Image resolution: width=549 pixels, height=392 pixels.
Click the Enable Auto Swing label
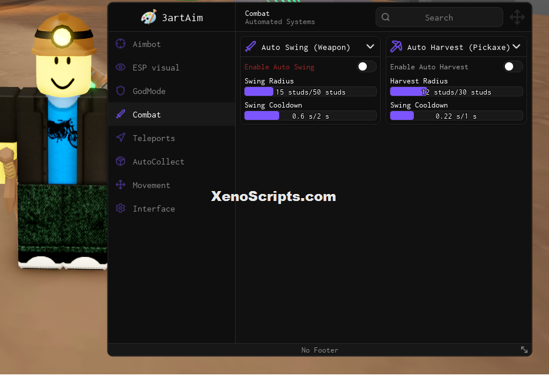click(x=279, y=67)
